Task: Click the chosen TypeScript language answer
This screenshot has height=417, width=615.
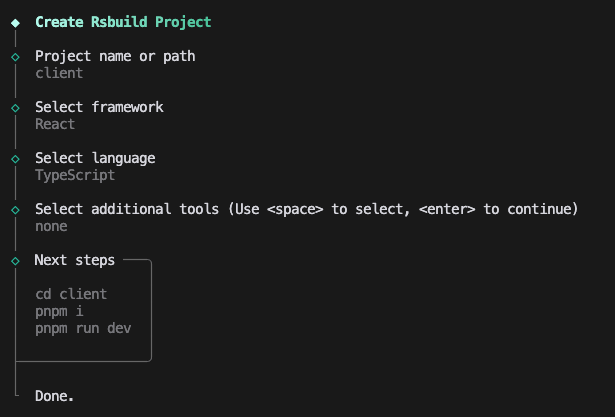Action: tap(75, 175)
